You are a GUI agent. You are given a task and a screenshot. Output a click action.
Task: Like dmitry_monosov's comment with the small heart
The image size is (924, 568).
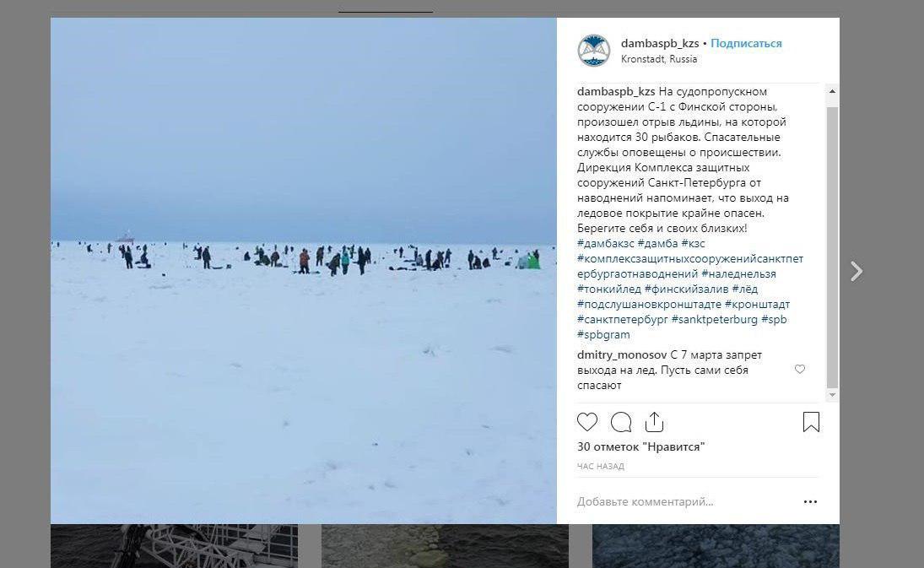pos(800,370)
